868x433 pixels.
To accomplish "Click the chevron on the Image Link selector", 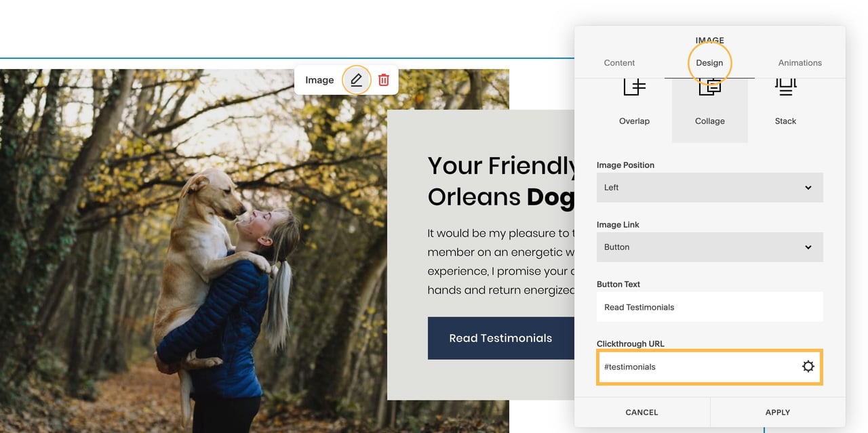I will tap(808, 247).
